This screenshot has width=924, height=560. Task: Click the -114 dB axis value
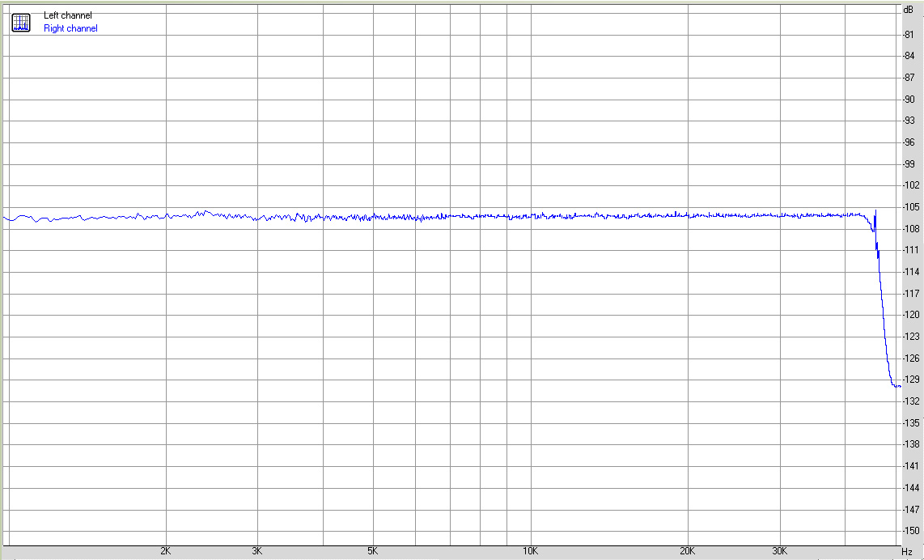911,272
